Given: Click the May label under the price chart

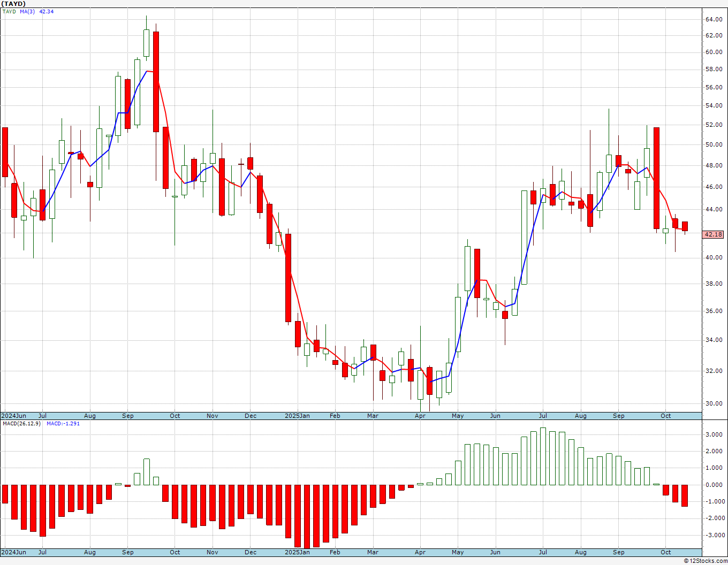Looking at the screenshot, I should pos(458,416).
